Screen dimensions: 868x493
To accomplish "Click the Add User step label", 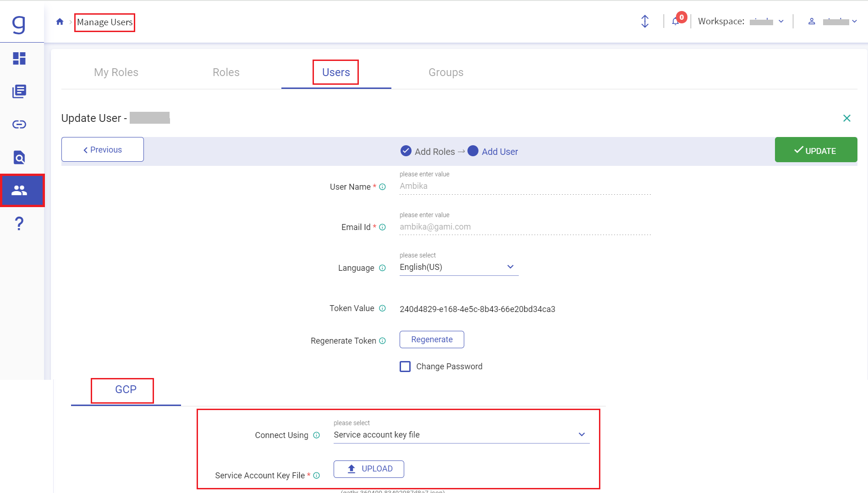I will click(500, 152).
